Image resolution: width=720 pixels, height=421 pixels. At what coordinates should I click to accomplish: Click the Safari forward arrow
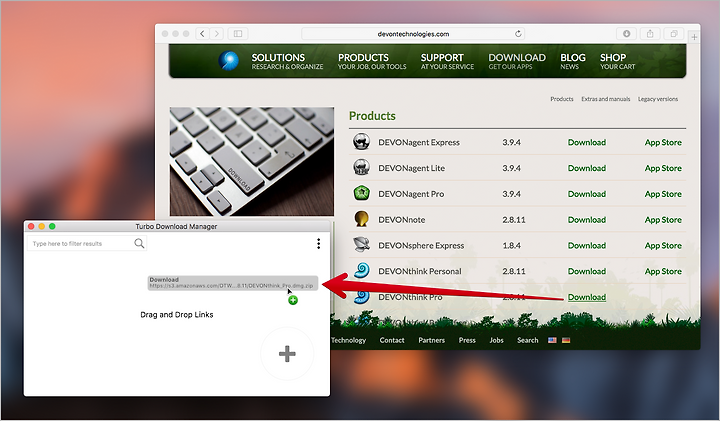(217, 34)
